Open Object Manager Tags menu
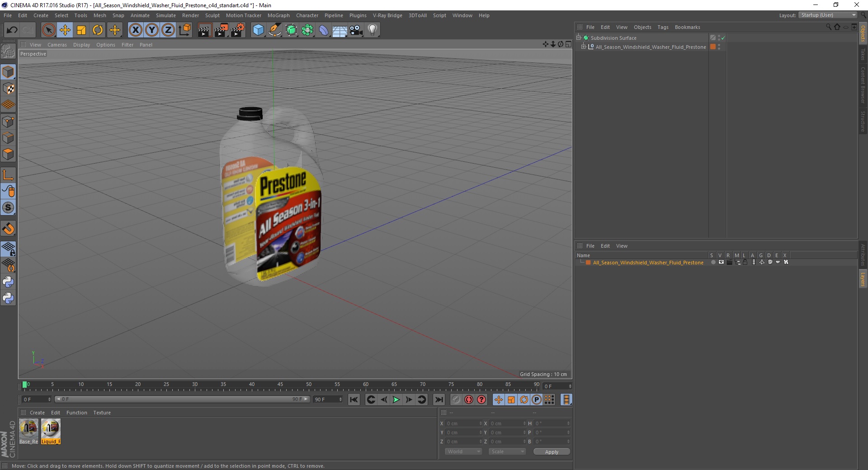This screenshot has width=868, height=470. tap(663, 27)
